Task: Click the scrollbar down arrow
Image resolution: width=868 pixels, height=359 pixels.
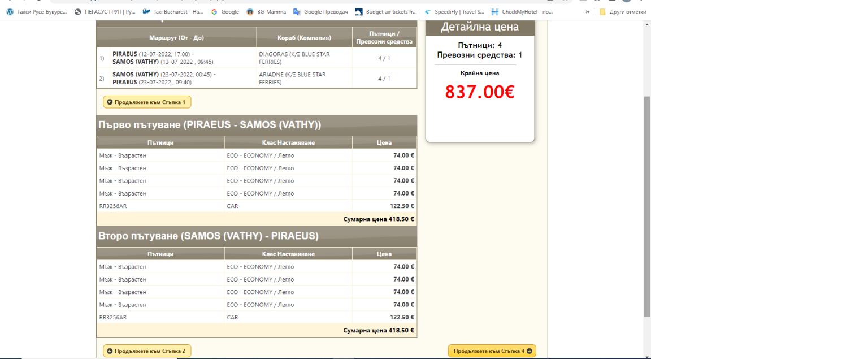Action: (x=647, y=355)
